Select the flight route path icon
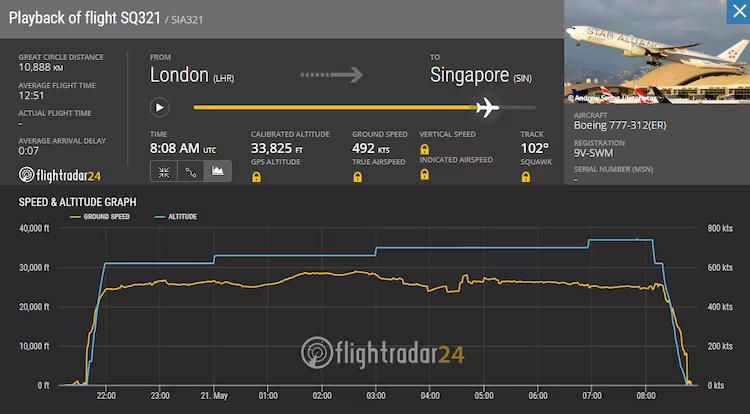 point(191,172)
